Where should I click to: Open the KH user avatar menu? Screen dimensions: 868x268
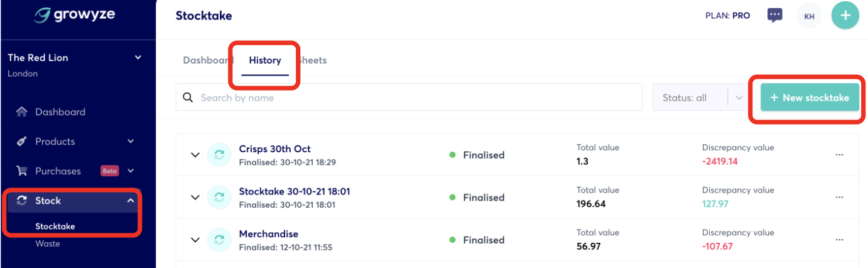click(x=809, y=16)
